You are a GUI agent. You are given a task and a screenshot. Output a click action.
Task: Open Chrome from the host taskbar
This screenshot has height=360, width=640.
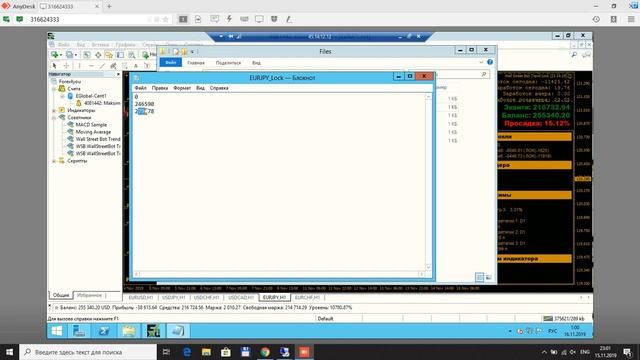(265, 352)
